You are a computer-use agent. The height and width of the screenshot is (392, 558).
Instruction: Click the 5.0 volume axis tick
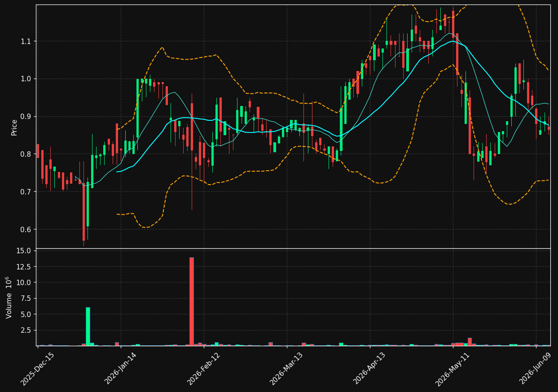(27, 314)
